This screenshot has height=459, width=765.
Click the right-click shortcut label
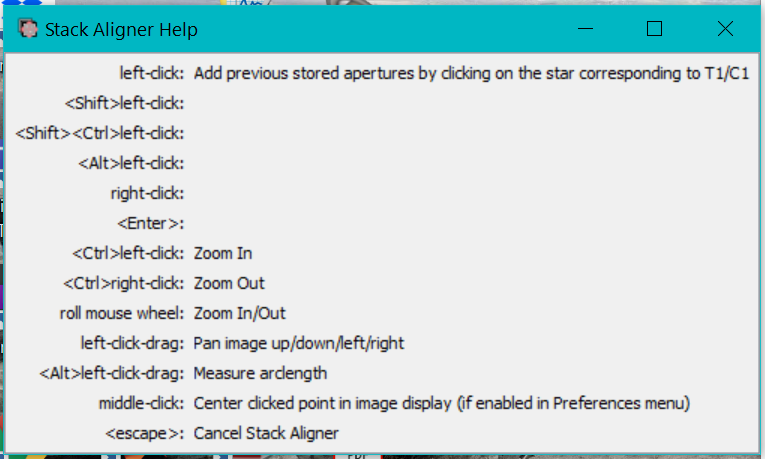coord(147,193)
